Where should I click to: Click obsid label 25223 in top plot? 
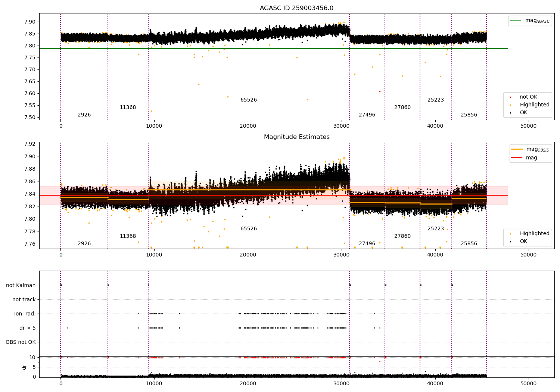coord(436,100)
